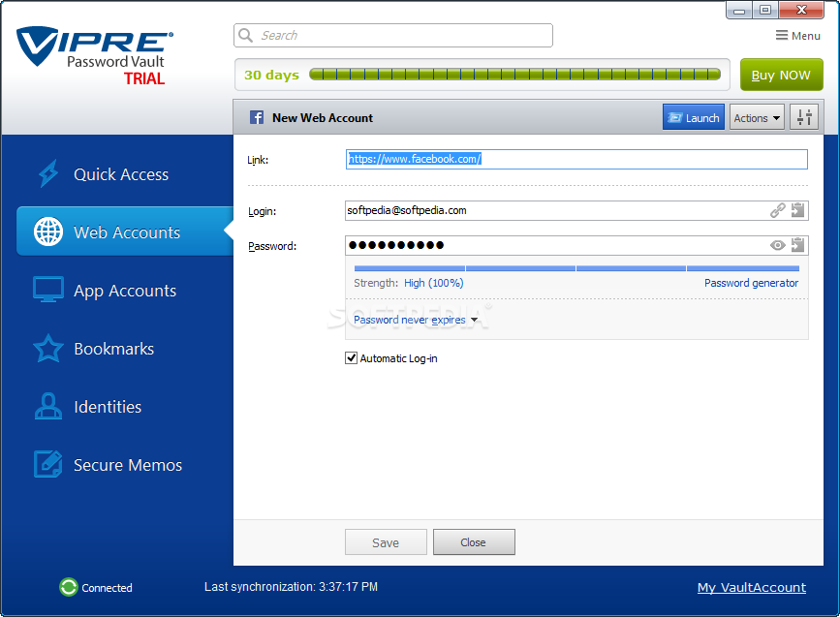This screenshot has height=617, width=840.
Task: Launch the Facebook web account
Action: tap(693, 117)
